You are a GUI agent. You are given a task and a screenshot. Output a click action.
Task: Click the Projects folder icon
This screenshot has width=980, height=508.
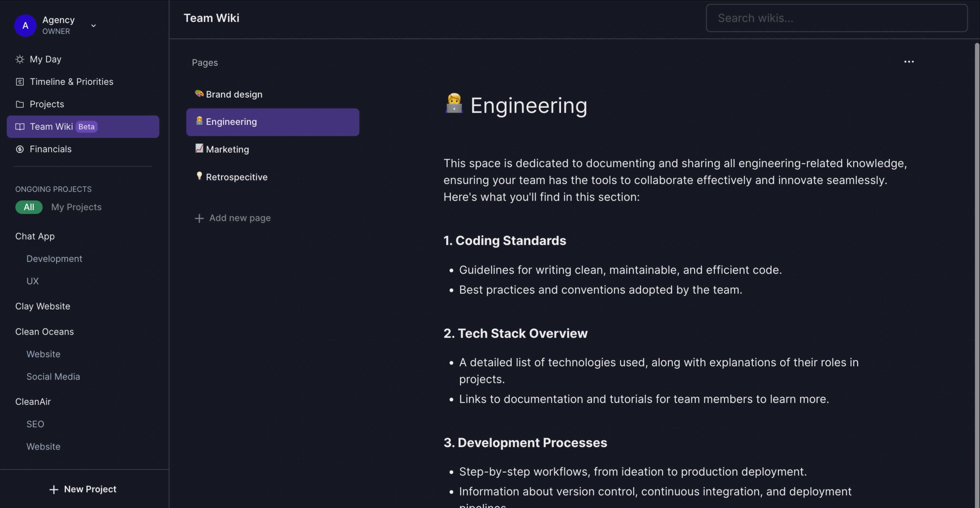20,104
